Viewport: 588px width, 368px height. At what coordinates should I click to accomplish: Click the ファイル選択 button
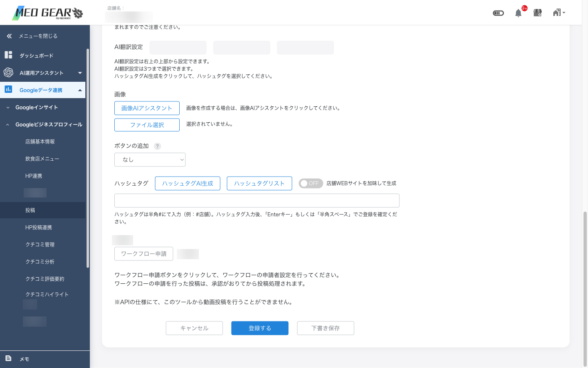click(147, 125)
